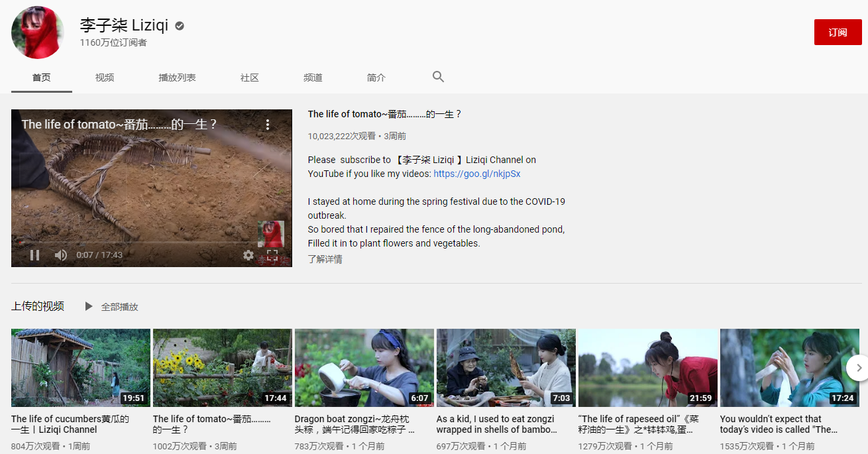
Task: Enter fullscreen on the featured video
Action: click(x=272, y=255)
